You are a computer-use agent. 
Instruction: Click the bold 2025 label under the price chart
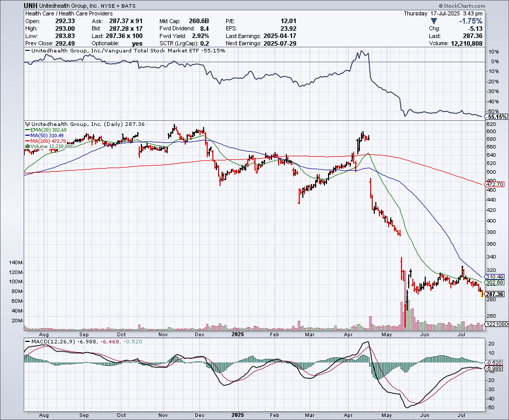pyautogui.click(x=238, y=334)
